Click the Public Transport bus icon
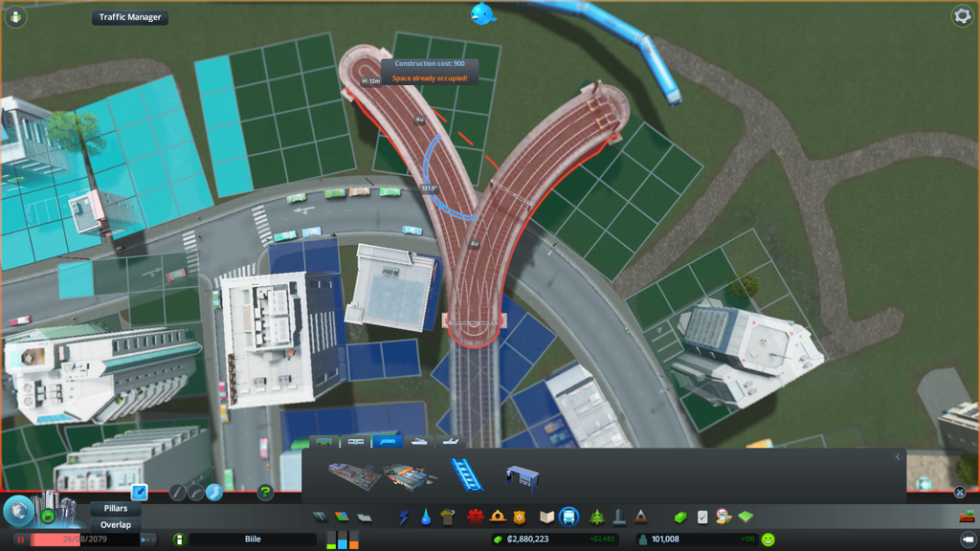The height and width of the screenshot is (551, 980). (x=568, y=517)
